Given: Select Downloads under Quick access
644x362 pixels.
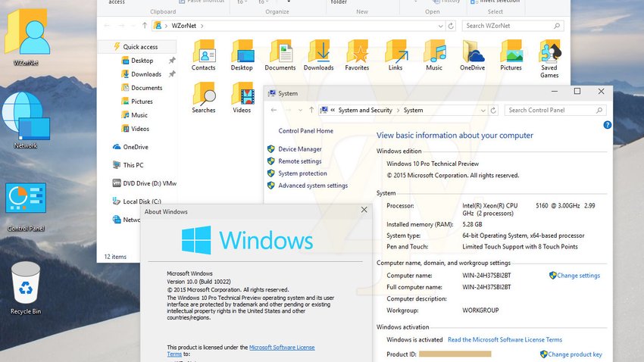Looking at the screenshot, I should pyautogui.click(x=141, y=74).
